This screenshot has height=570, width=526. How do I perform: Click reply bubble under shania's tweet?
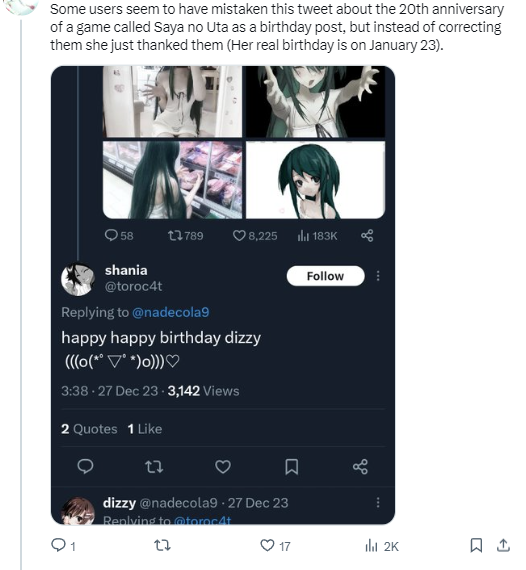85,466
